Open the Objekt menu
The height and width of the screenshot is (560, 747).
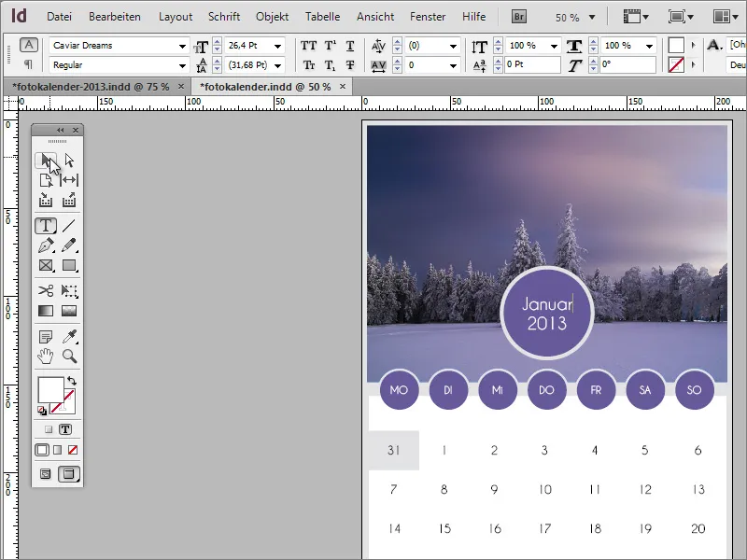pos(272,17)
